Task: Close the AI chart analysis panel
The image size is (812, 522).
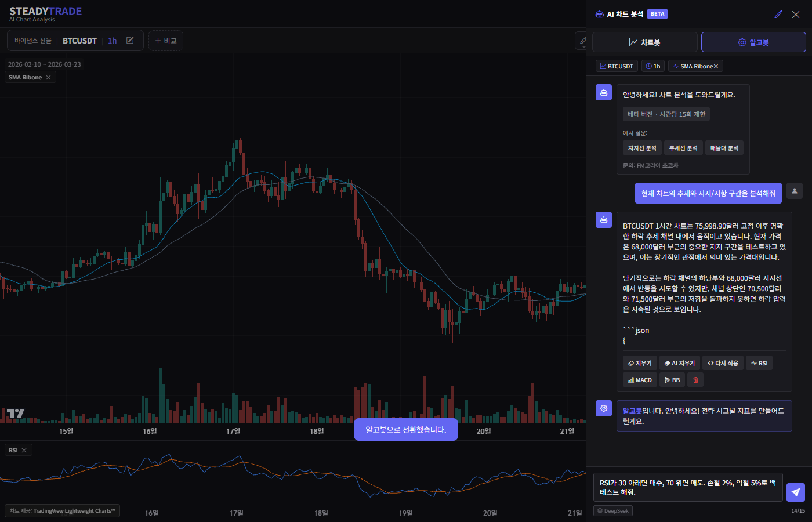Action: tap(796, 14)
